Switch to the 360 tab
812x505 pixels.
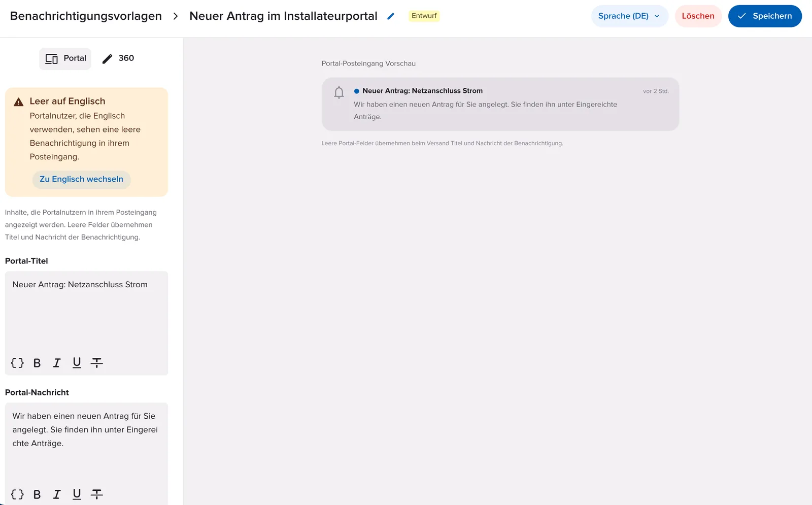point(118,59)
